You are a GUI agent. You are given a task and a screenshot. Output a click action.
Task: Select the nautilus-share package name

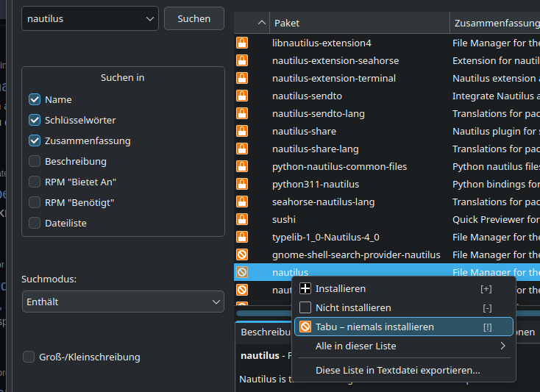tap(304, 131)
